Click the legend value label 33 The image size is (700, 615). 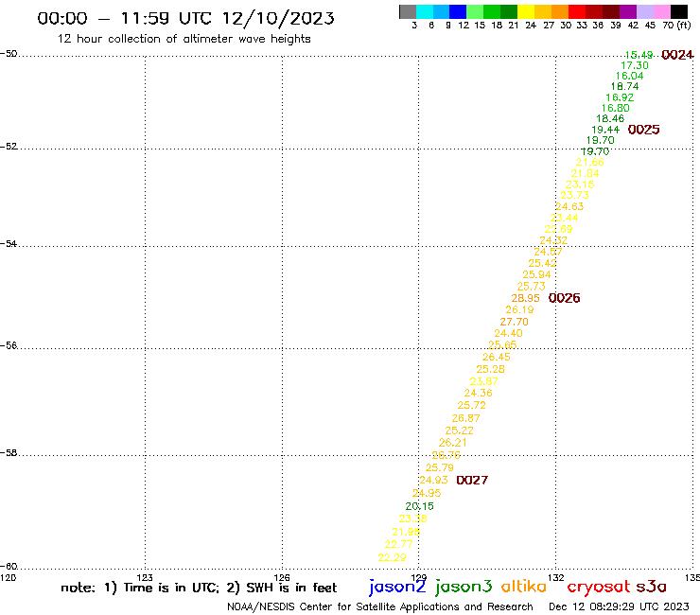[581, 26]
